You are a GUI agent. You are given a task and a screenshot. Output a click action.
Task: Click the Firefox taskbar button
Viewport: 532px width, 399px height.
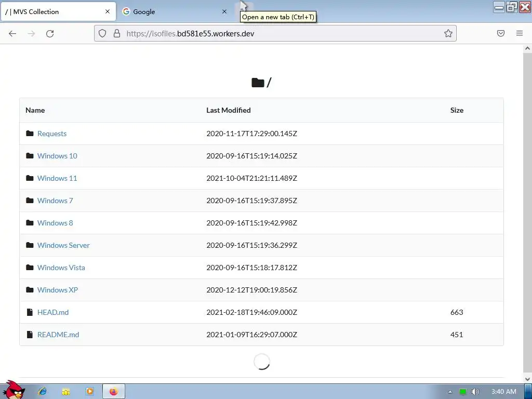(114, 392)
